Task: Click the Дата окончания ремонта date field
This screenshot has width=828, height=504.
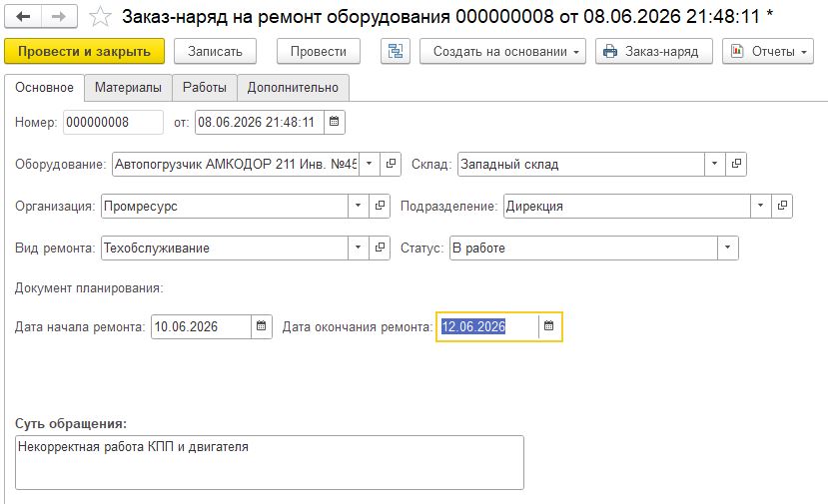Action: 488,326
